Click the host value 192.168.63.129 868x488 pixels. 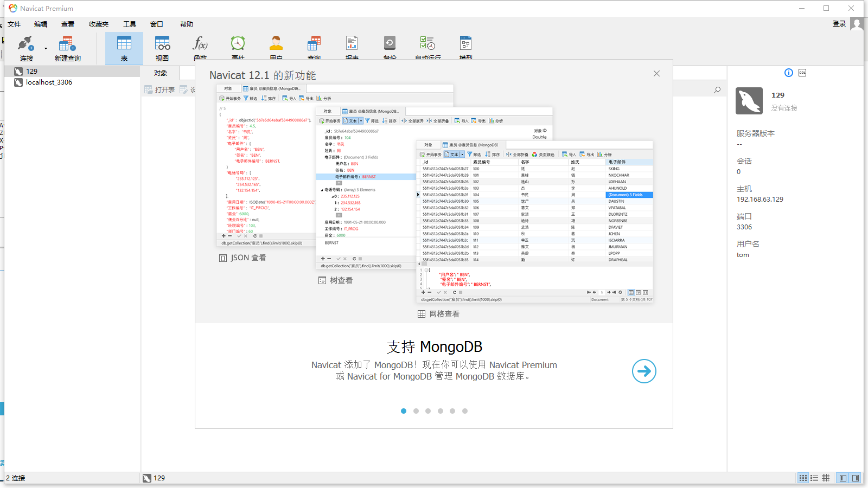pos(760,200)
